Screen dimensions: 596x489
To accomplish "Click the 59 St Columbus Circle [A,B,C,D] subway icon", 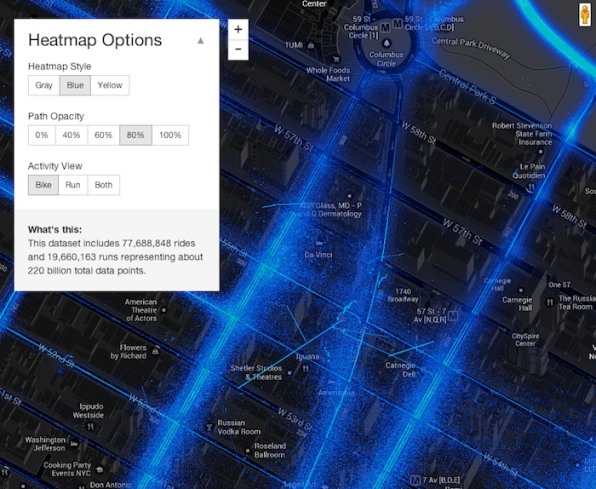I will pos(398,24).
